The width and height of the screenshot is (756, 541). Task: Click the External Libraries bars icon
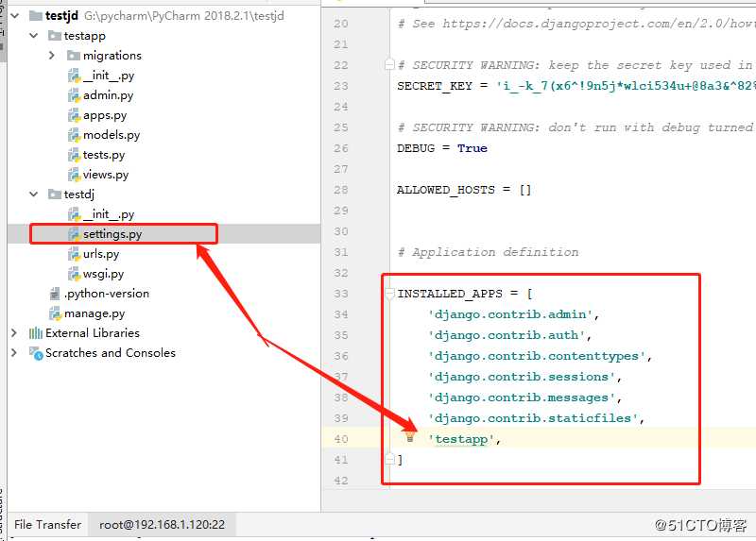36,333
